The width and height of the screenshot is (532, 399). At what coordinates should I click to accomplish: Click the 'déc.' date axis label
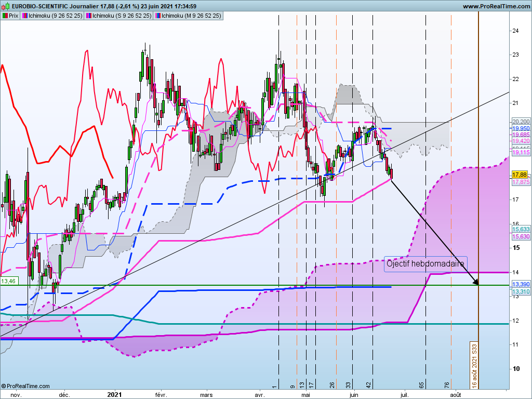64,395
